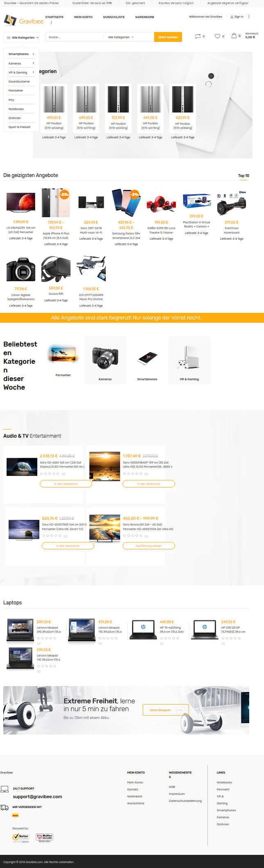Open WUNSCHLISTE in top navigation
Viewport: 264px width, 868px height.
coord(114,17)
